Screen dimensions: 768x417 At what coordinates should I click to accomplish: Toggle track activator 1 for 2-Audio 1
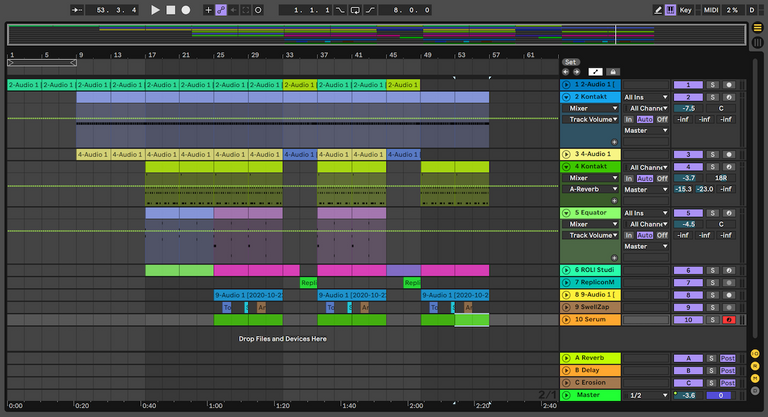pyautogui.click(x=688, y=85)
